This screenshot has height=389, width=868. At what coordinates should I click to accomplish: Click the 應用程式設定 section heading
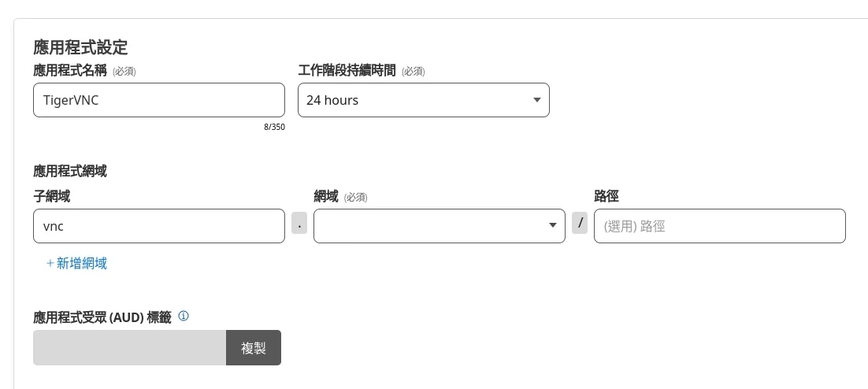[80, 47]
